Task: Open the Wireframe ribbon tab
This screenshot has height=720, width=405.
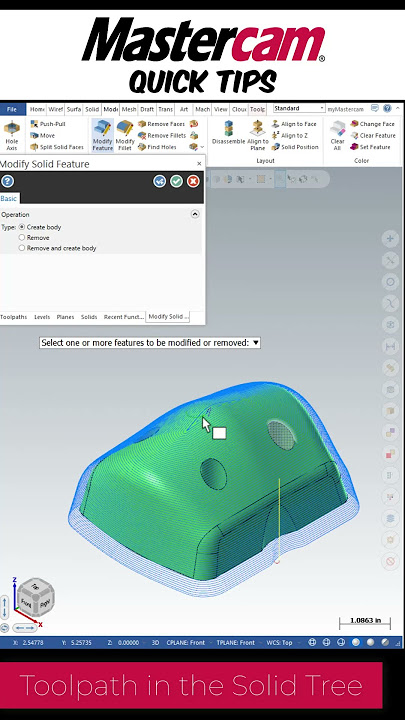Action: click(x=56, y=109)
